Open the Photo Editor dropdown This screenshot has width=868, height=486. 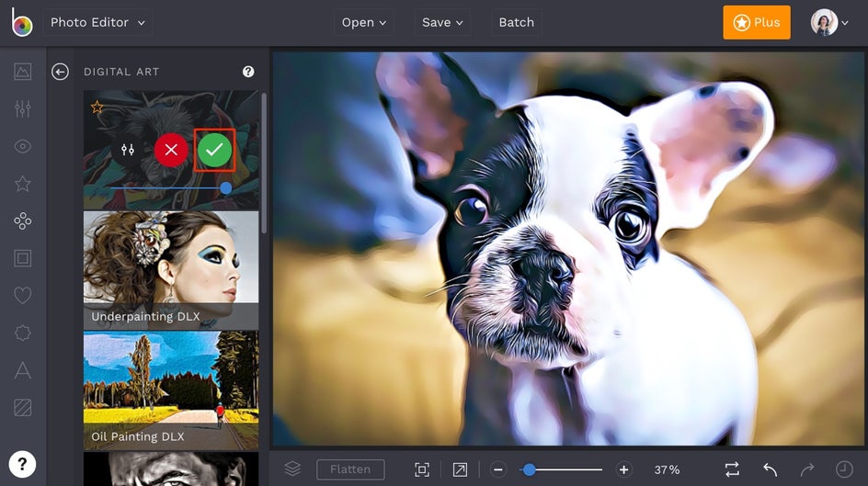point(97,23)
